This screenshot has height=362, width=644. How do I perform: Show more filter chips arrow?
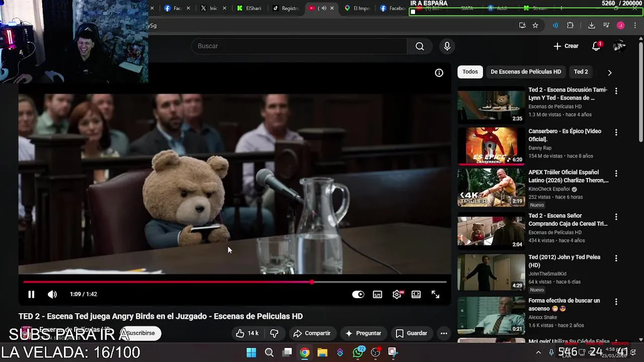[x=610, y=72]
